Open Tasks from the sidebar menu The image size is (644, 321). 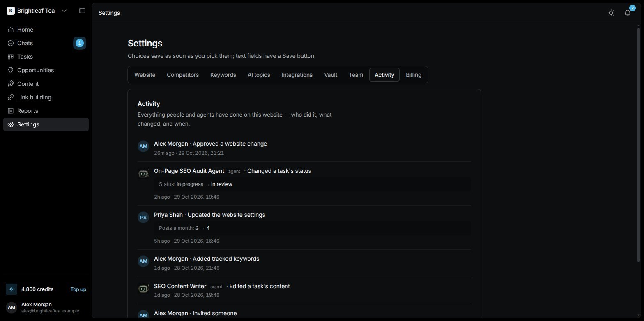click(x=46, y=57)
